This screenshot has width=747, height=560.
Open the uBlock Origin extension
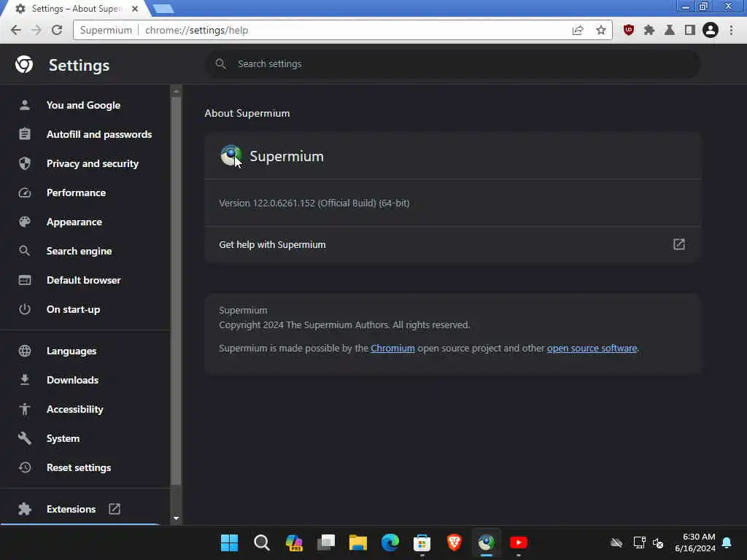[x=629, y=30]
